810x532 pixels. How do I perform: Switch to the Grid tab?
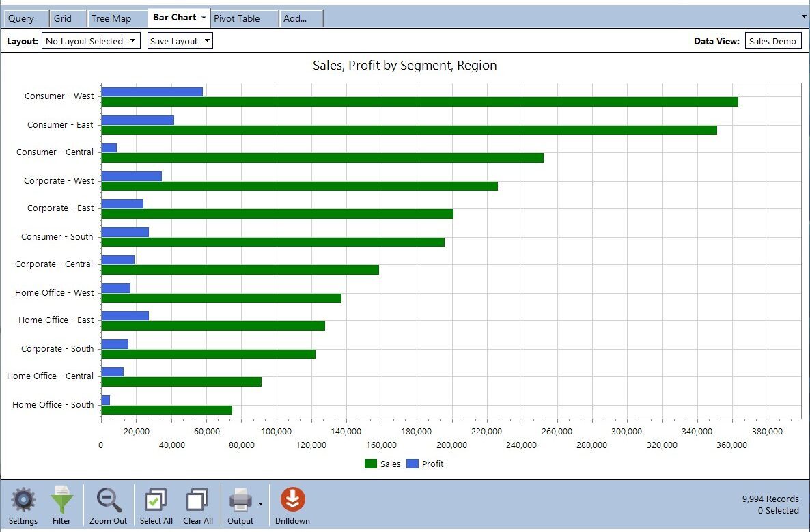tap(62, 18)
